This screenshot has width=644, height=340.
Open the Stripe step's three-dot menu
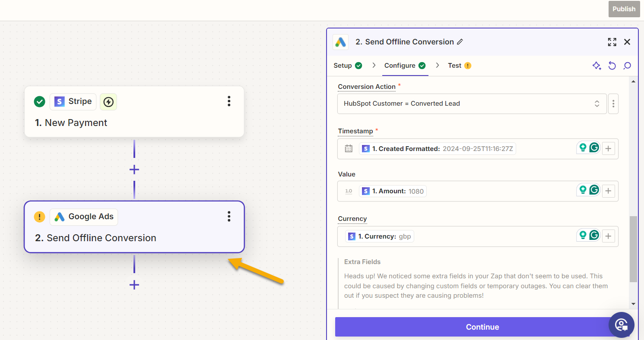229,101
